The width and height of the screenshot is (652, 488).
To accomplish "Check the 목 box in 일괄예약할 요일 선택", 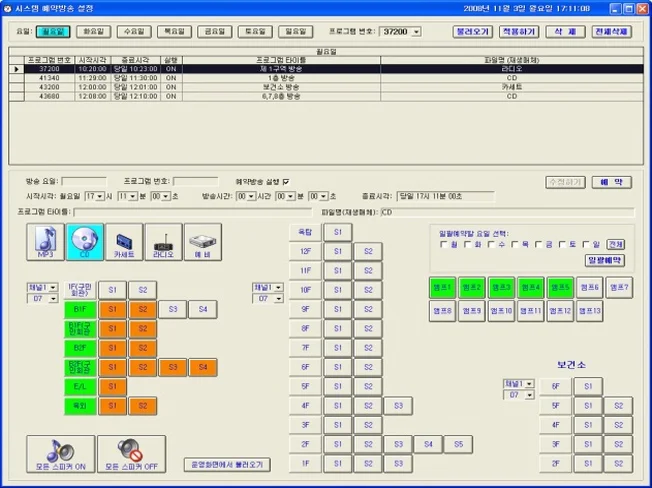I will coord(515,244).
